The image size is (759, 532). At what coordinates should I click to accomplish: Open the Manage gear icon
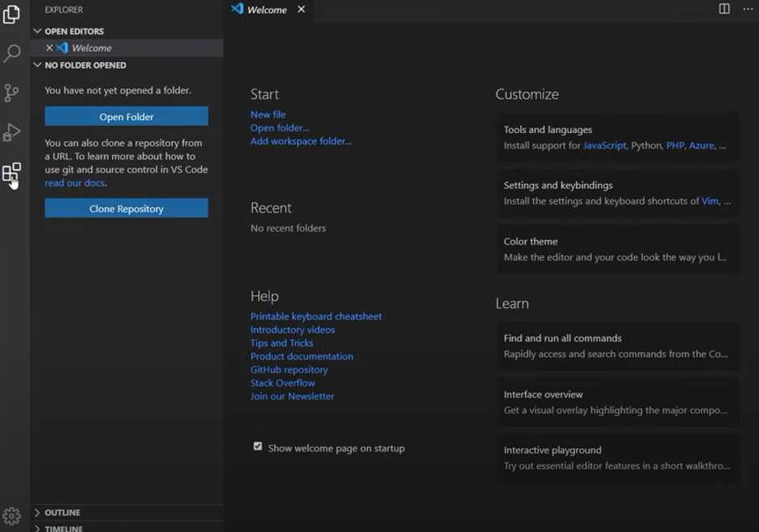(x=11, y=516)
